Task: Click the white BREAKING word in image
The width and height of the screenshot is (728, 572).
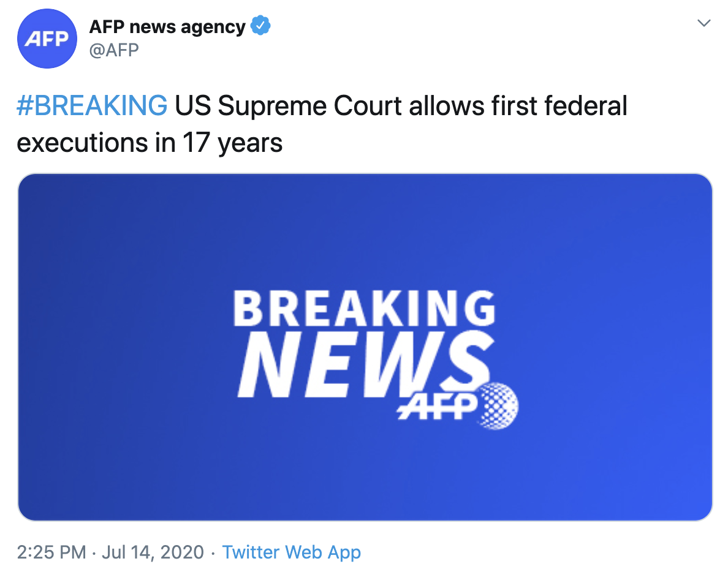Action: (x=364, y=309)
